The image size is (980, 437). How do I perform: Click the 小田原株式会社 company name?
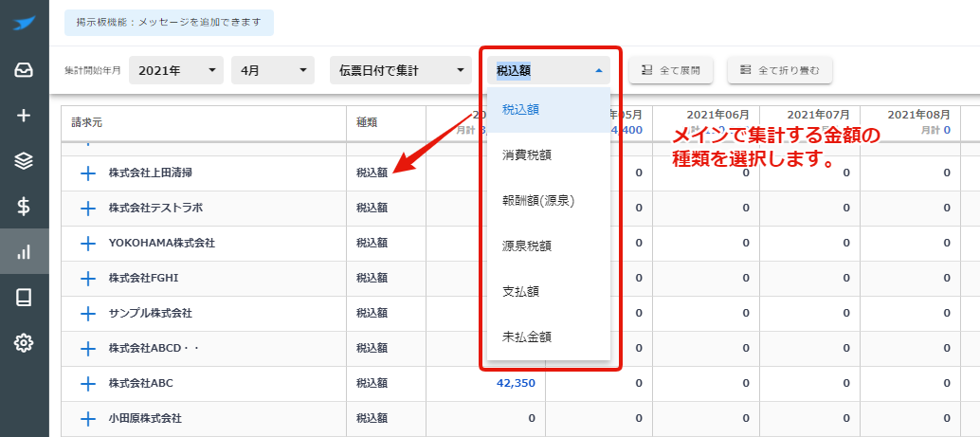coord(144,418)
